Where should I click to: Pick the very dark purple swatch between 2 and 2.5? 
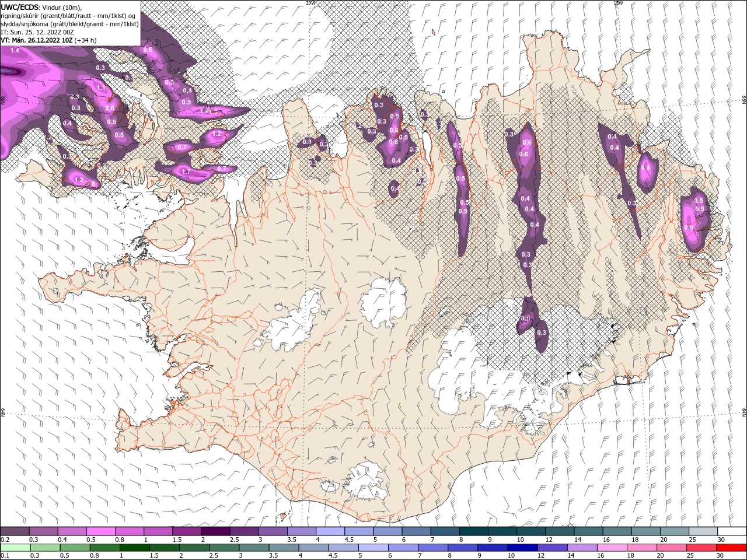(x=215, y=531)
